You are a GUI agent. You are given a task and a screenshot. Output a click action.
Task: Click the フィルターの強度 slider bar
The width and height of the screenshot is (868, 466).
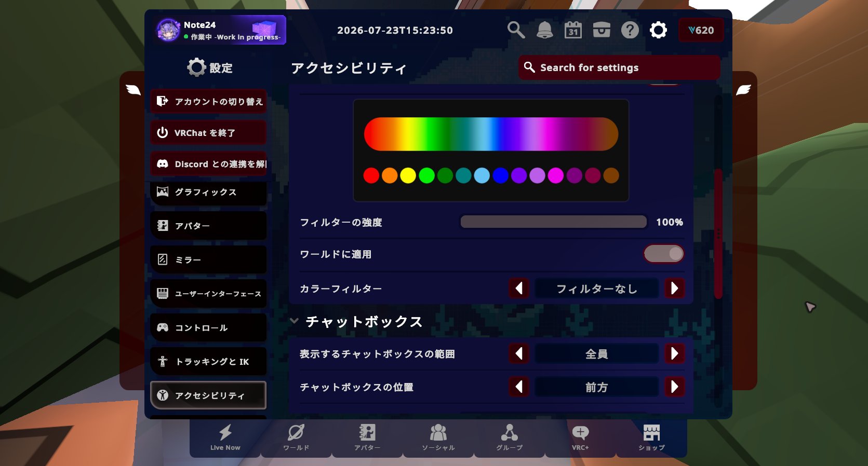click(x=554, y=222)
